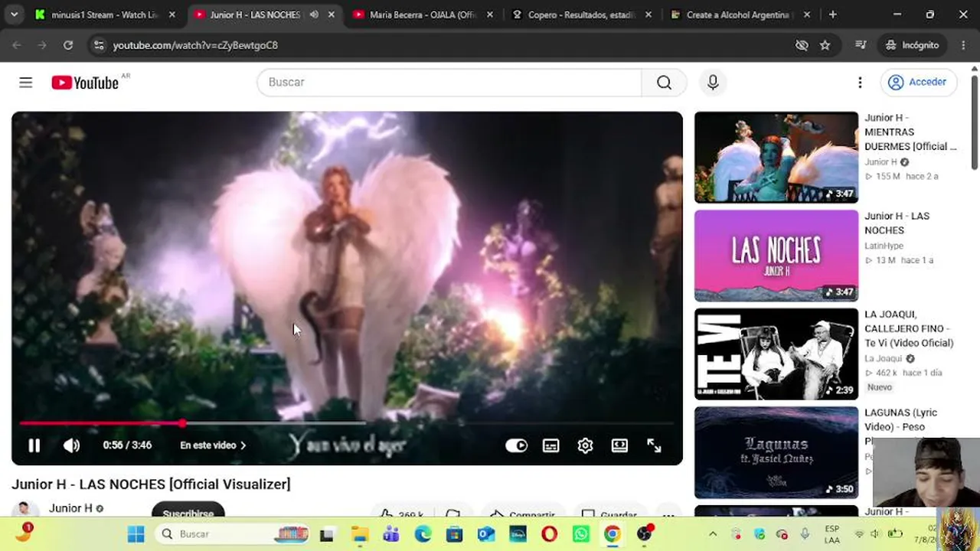Open Microsoft Edge from the taskbar
980x551 pixels.
click(423, 534)
